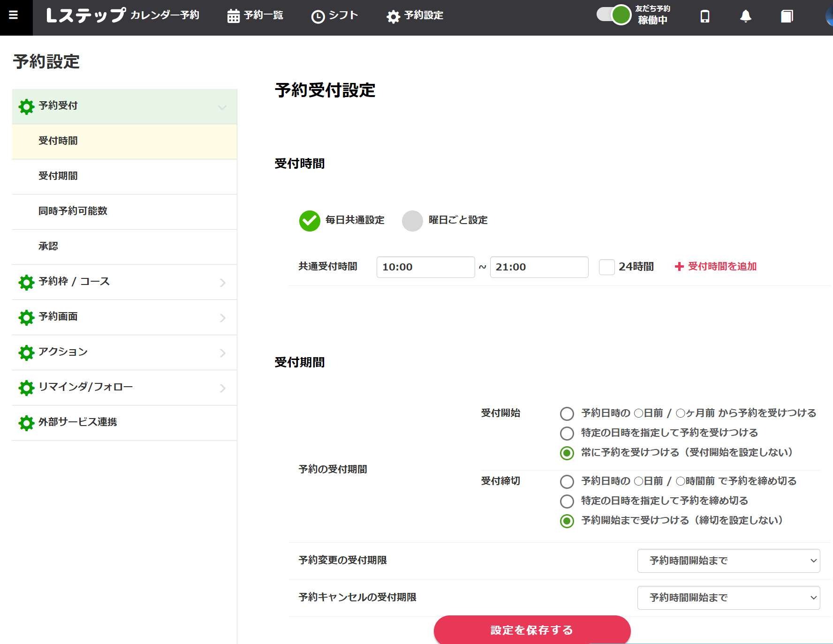
Task: Select 曜日ごと設定 option
Action: (x=412, y=221)
